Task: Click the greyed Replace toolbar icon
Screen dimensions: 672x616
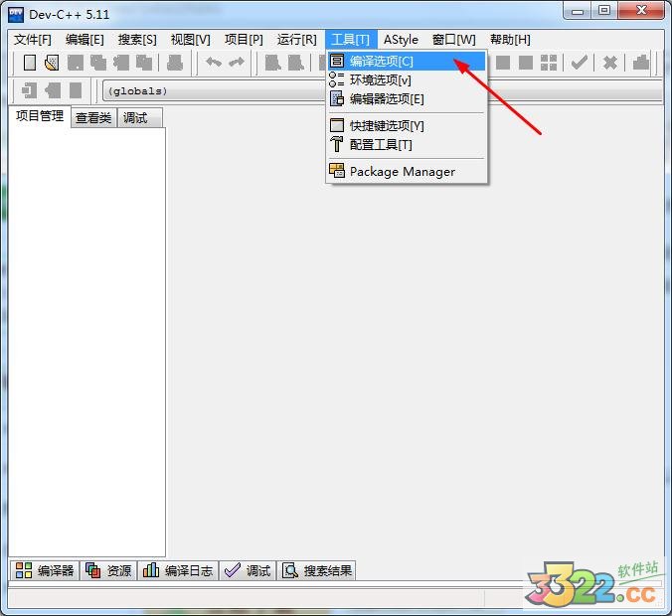Action: point(296,63)
